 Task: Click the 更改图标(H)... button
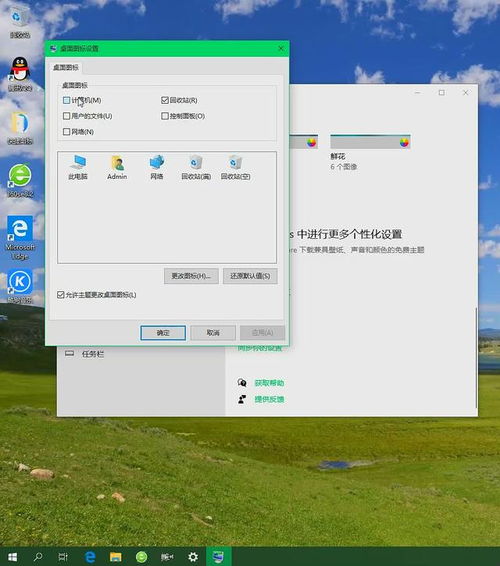pyautogui.click(x=191, y=276)
